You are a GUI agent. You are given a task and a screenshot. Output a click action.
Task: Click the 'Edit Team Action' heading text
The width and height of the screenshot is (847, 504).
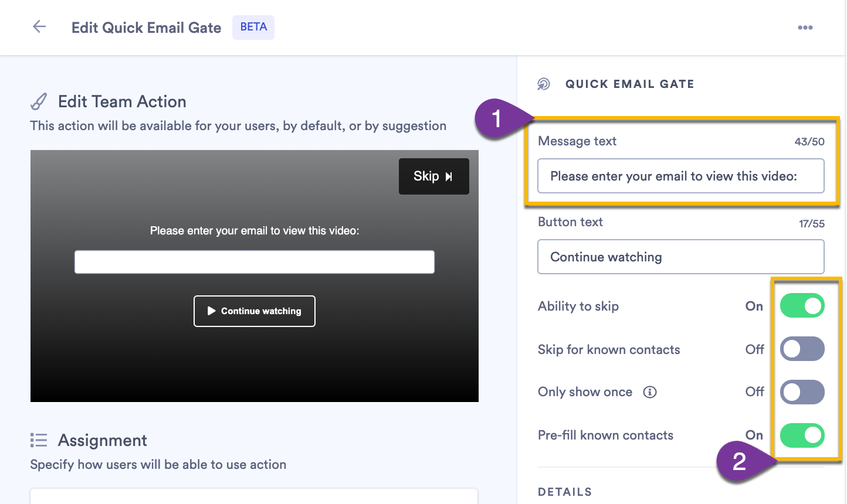[122, 101]
